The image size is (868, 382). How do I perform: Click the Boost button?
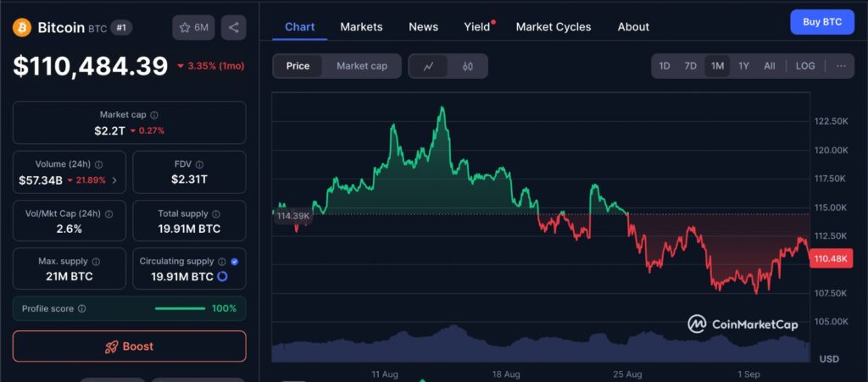pyautogui.click(x=130, y=346)
